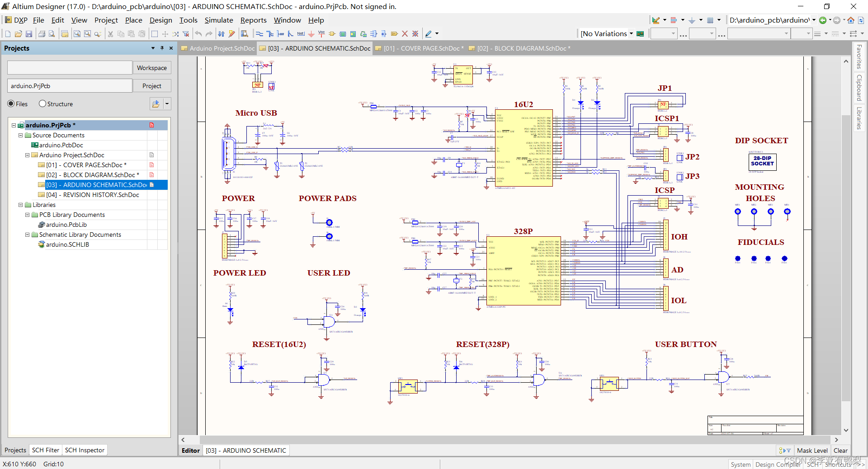Click the Redo arrow icon
The width and height of the screenshot is (868, 469).
click(x=209, y=34)
